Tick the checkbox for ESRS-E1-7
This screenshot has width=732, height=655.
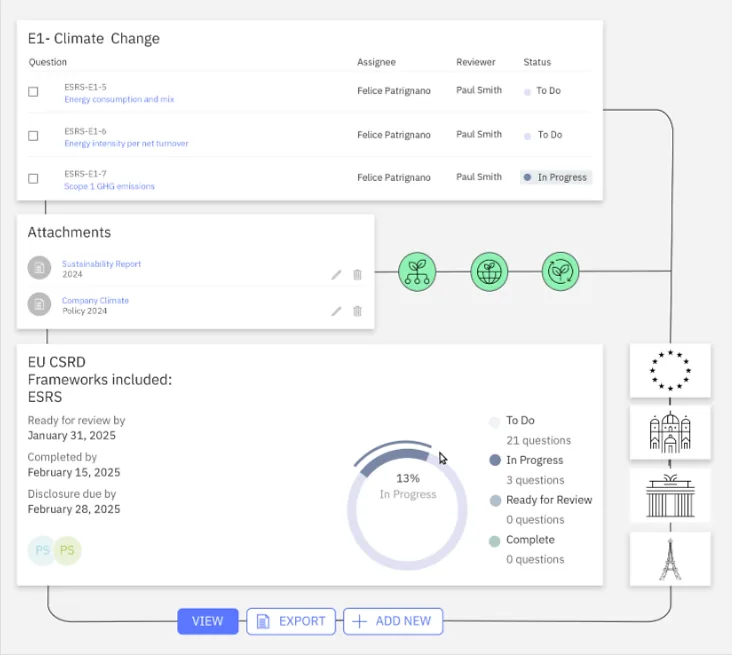pos(33,179)
